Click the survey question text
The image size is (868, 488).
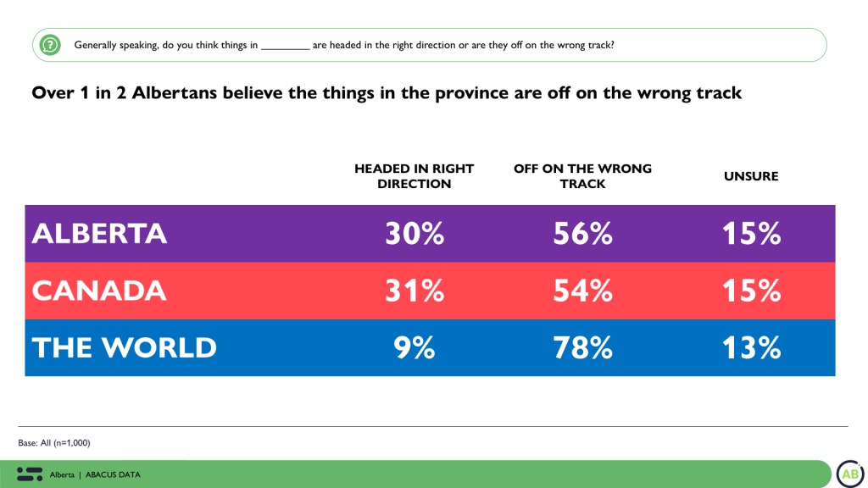344,45
